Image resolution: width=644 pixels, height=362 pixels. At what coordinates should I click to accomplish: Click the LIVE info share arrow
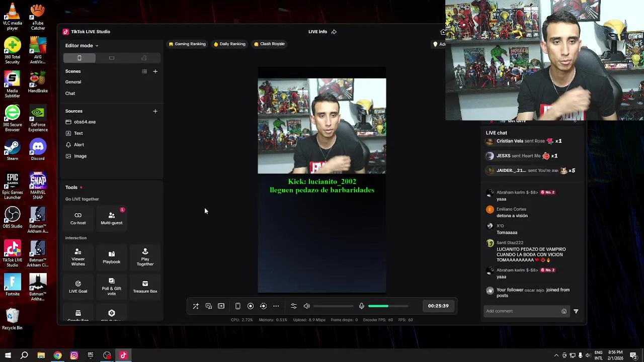click(334, 32)
